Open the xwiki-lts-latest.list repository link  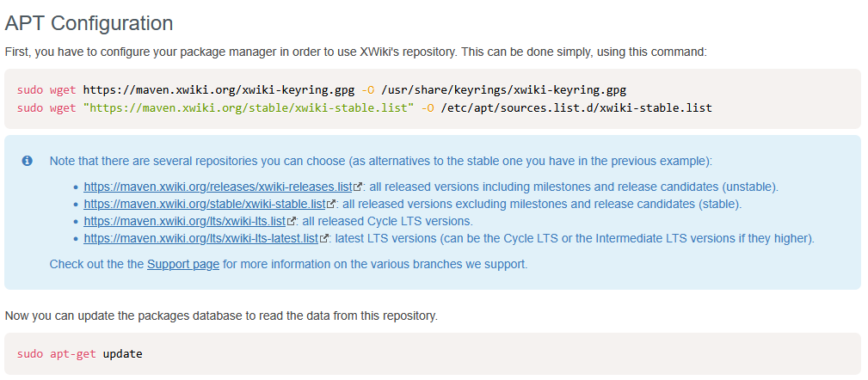point(201,239)
